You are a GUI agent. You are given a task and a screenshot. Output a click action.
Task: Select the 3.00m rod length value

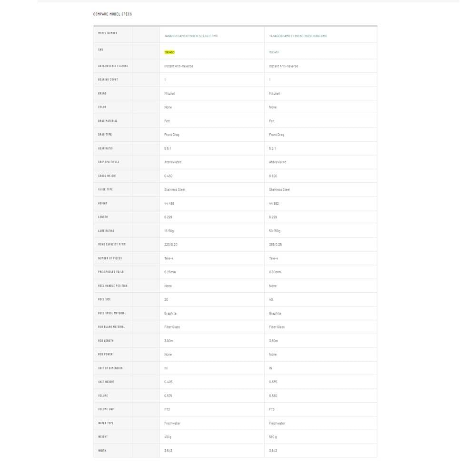click(x=169, y=341)
